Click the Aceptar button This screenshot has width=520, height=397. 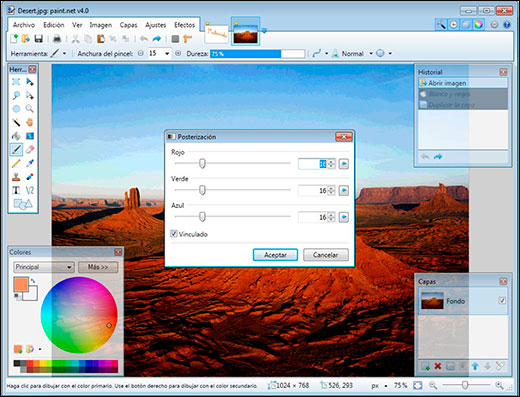(275, 255)
